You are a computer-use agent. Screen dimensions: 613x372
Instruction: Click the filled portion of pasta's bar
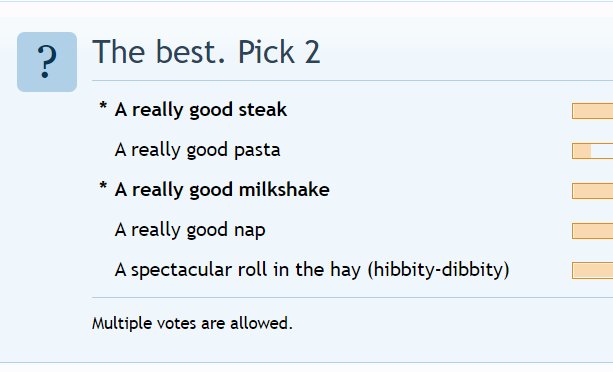click(581, 151)
